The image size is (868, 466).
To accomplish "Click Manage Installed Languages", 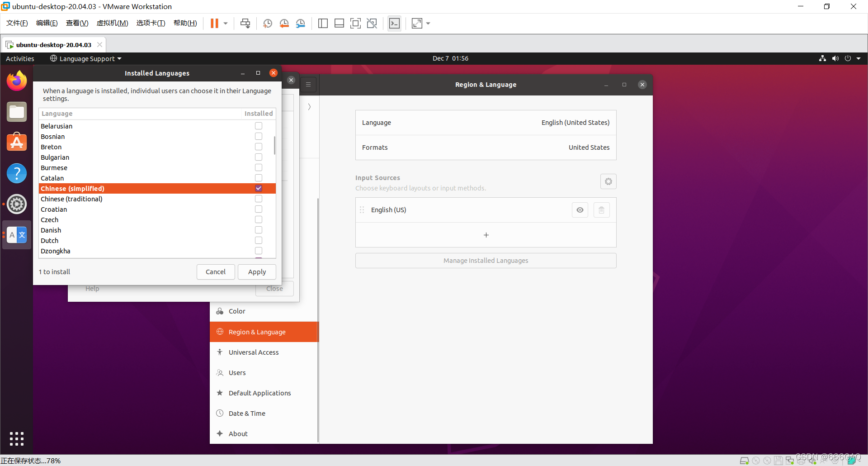I will pos(486,260).
